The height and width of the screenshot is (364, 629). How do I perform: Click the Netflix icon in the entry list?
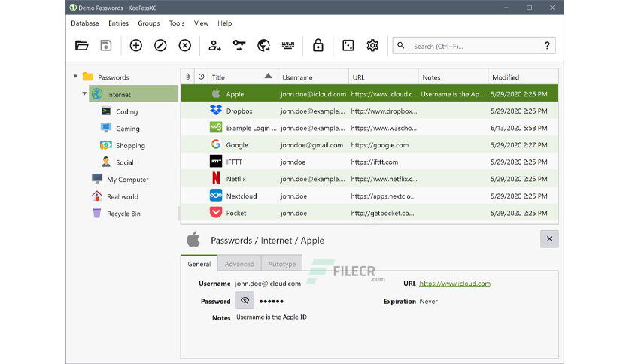tap(216, 178)
